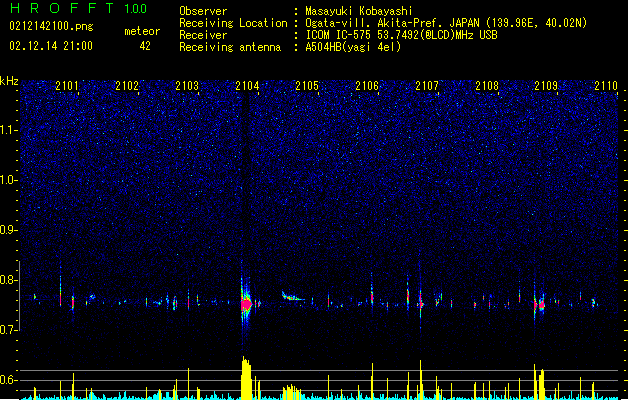Click the 2109 time marker
This screenshot has width=629, height=400.
[x=546, y=85]
